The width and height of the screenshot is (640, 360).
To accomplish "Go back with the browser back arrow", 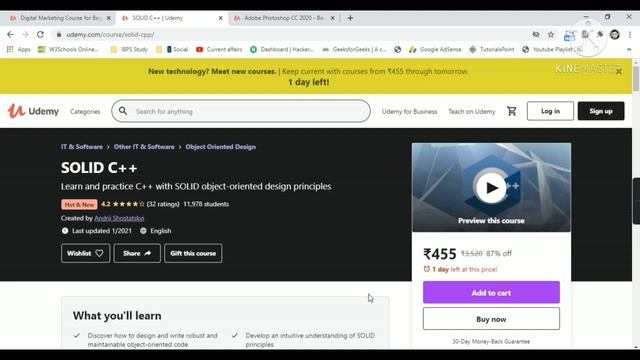I will (x=10, y=35).
